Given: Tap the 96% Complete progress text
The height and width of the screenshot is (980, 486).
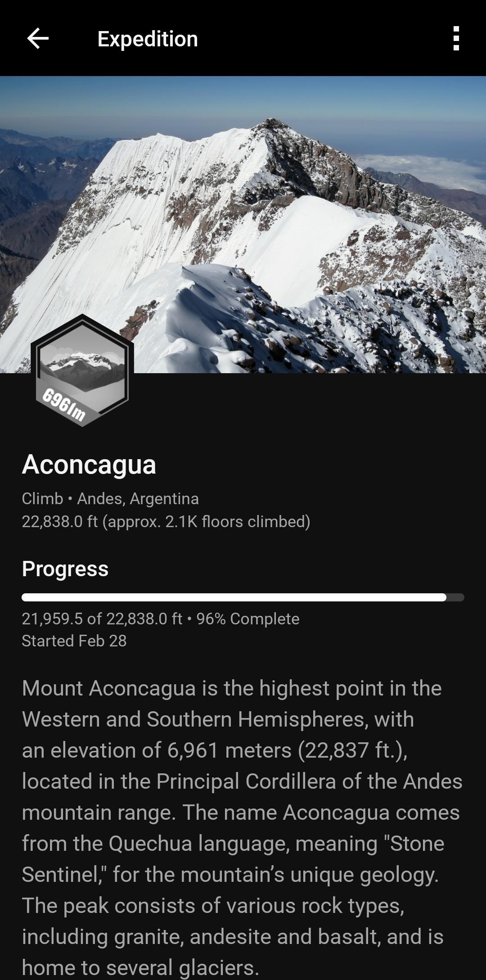Looking at the screenshot, I should tap(248, 619).
